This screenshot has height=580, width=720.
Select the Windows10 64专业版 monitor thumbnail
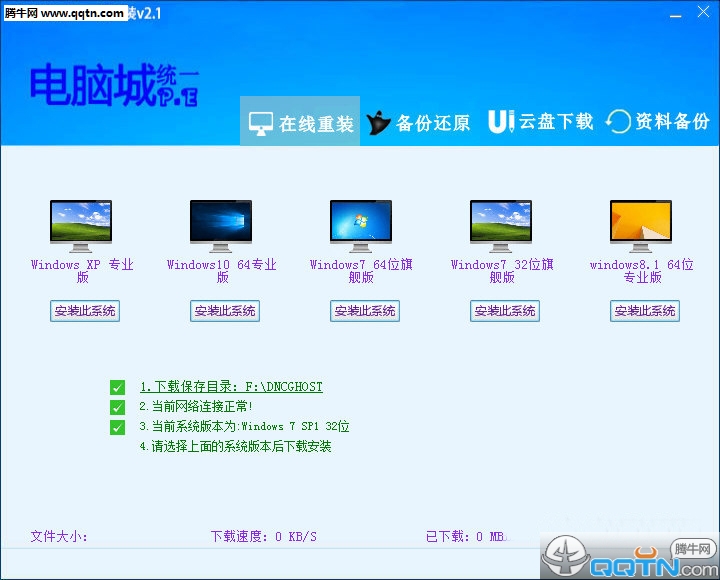coord(221,226)
